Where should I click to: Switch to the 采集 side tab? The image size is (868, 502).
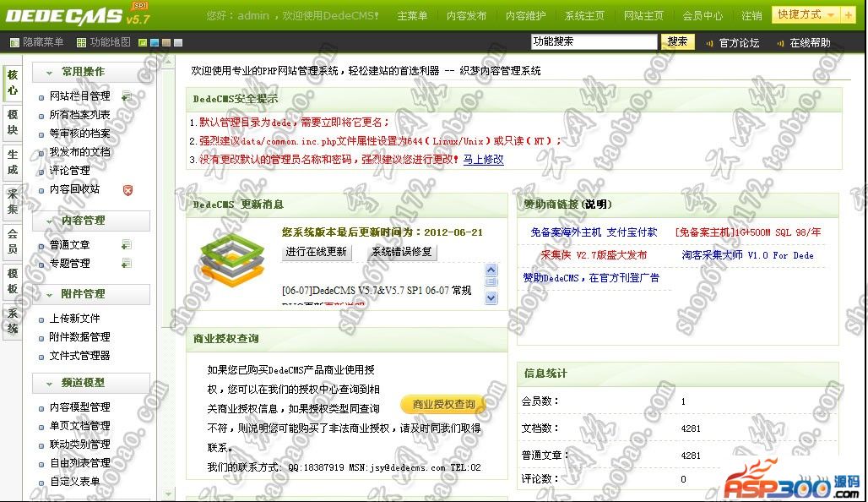tap(12, 202)
